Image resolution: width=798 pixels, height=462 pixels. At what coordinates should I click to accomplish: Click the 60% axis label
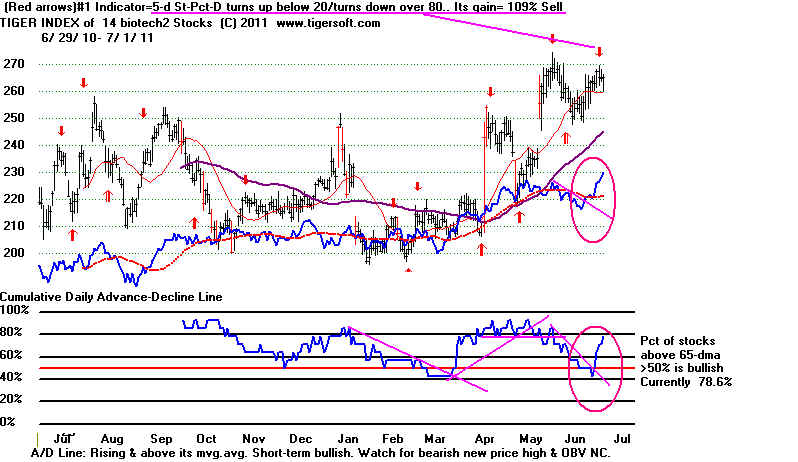pos(12,355)
